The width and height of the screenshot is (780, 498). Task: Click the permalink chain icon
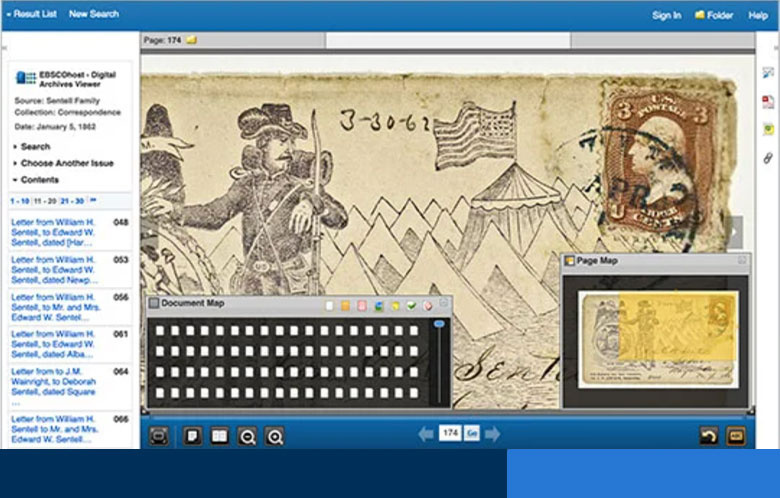coord(768,158)
